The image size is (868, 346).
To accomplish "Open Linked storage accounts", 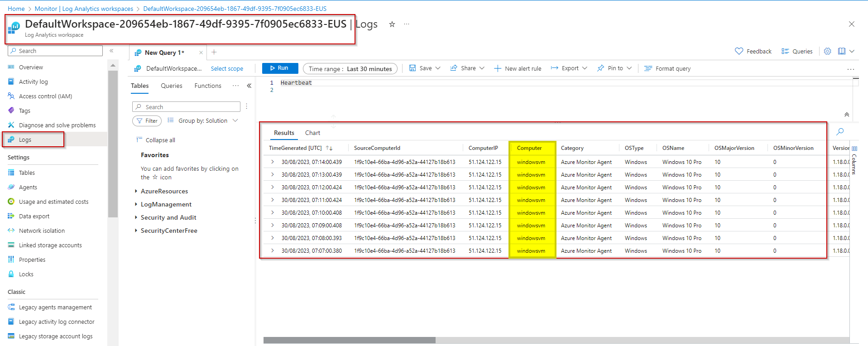I will 50,245.
